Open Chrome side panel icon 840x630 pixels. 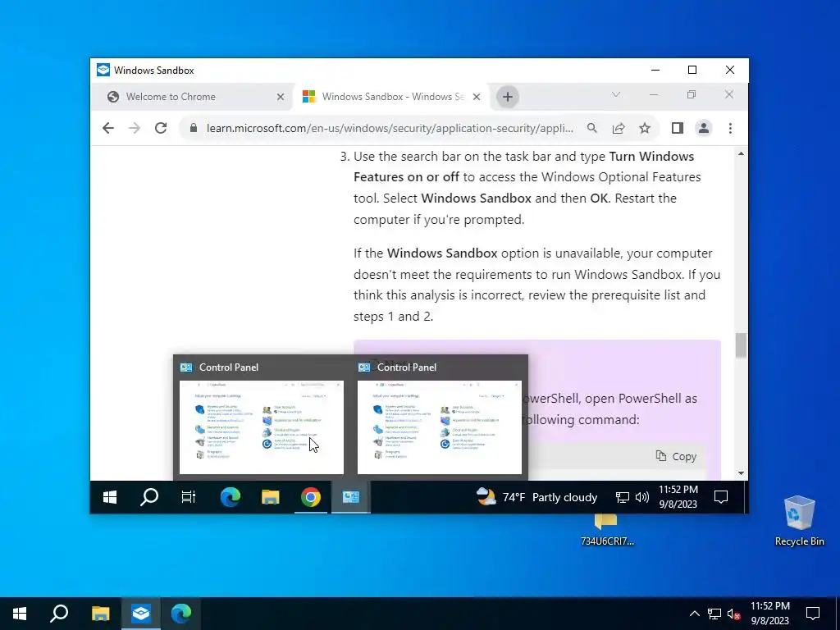click(677, 128)
